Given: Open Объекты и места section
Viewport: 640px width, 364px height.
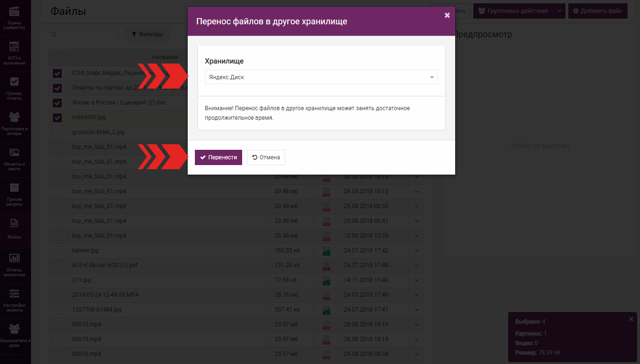Looking at the screenshot, I should click(x=14, y=159).
